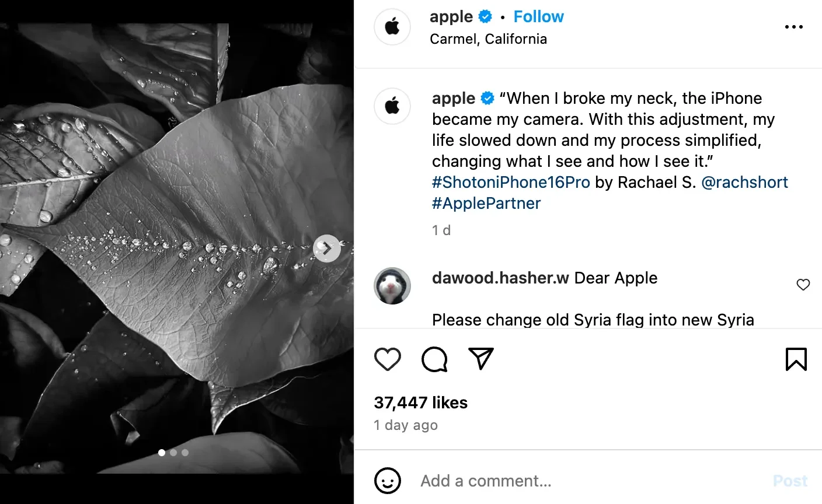Open Apple's profile picture next to the caption
The height and width of the screenshot is (504, 822).
pyautogui.click(x=392, y=106)
